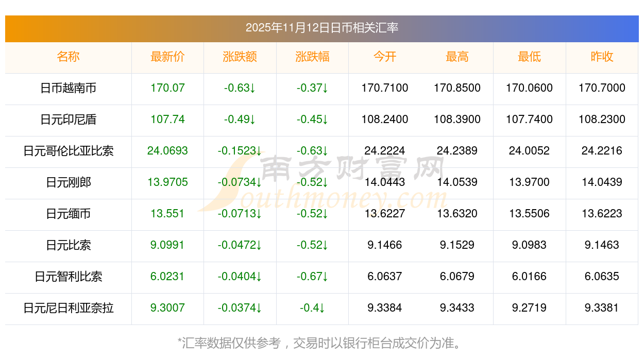Click the exchange-rate disclaimer footnote text

coord(321,343)
